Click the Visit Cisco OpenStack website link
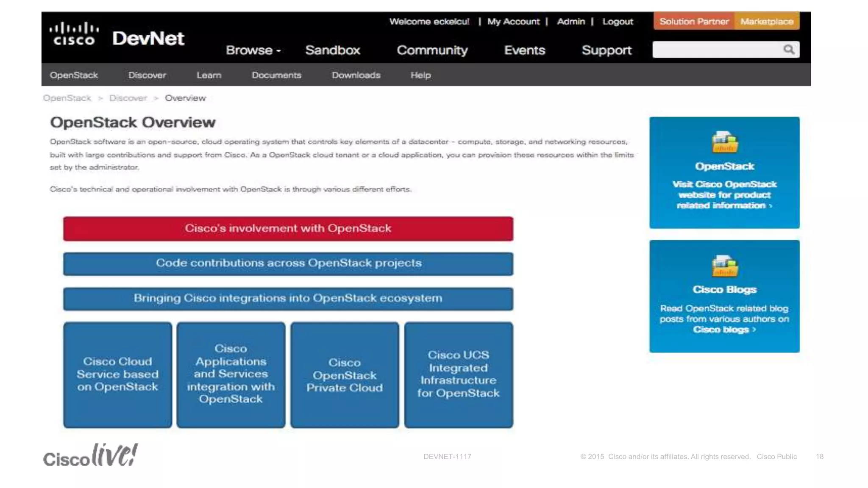This screenshot has width=868, height=488. (x=724, y=195)
